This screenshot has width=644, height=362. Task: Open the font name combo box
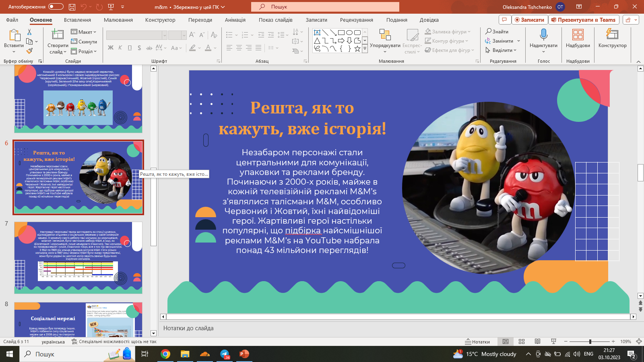pyautogui.click(x=136, y=35)
